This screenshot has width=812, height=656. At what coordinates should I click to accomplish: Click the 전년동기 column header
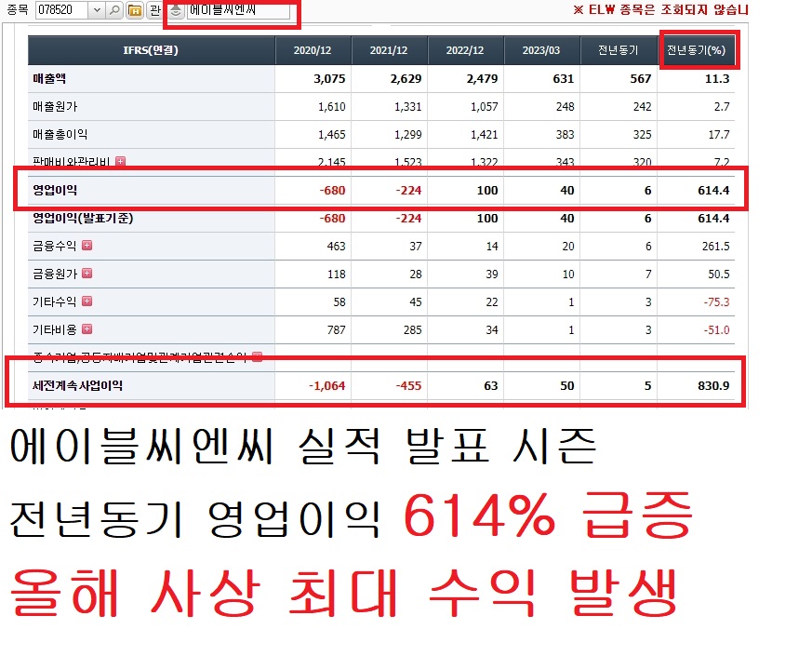[619, 50]
